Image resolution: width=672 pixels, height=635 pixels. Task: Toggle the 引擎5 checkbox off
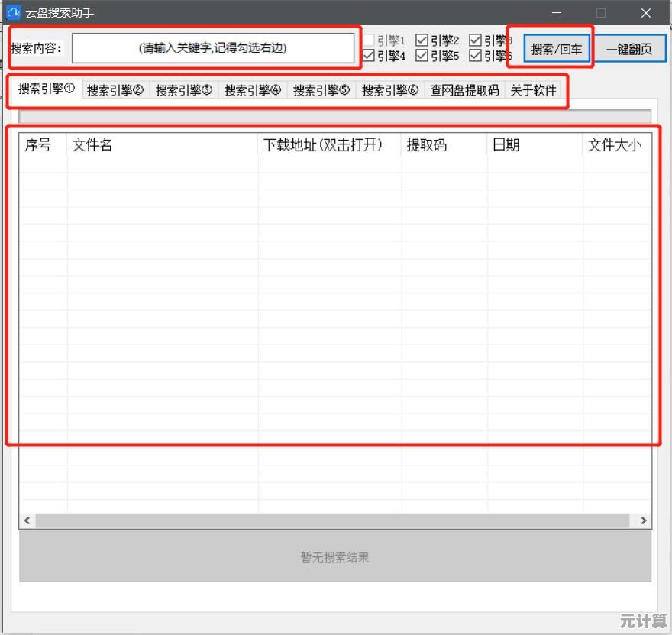click(422, 55)
